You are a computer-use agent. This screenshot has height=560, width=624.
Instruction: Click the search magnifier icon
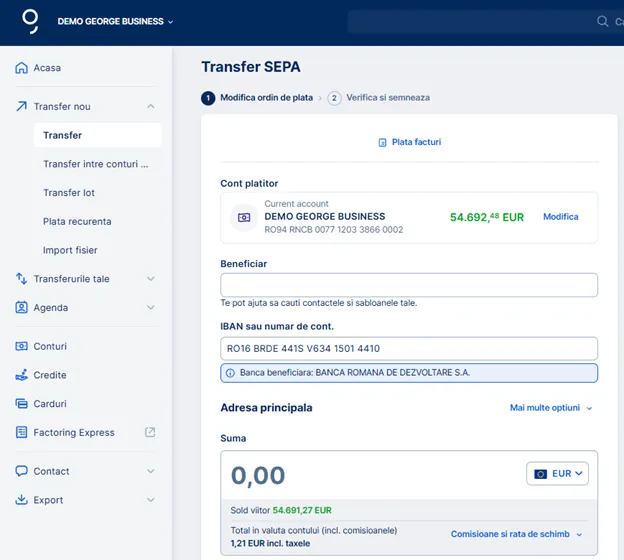602,21
